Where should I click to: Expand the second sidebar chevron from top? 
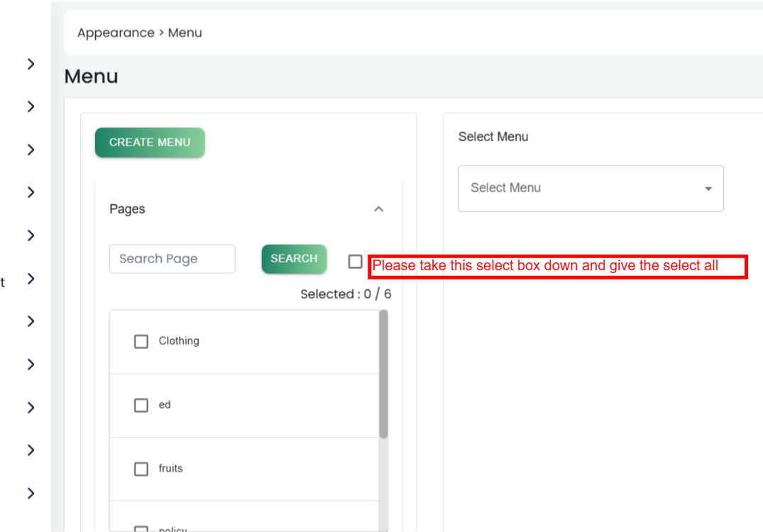(31, 106)
